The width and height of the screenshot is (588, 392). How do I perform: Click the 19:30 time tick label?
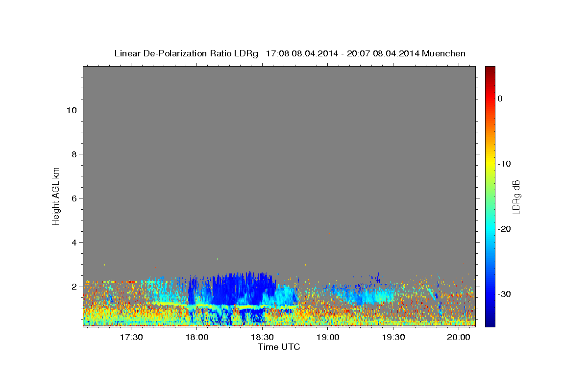[x=393, y=338]
